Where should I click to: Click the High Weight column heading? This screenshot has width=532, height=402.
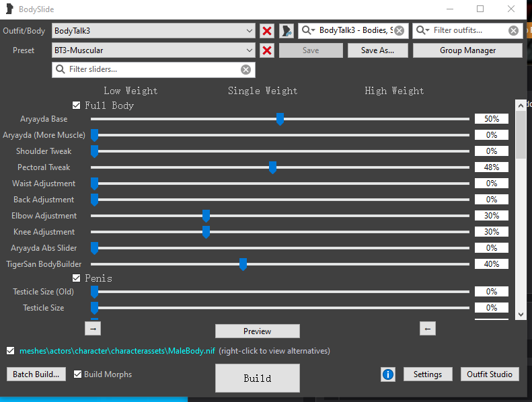point(394,91)
